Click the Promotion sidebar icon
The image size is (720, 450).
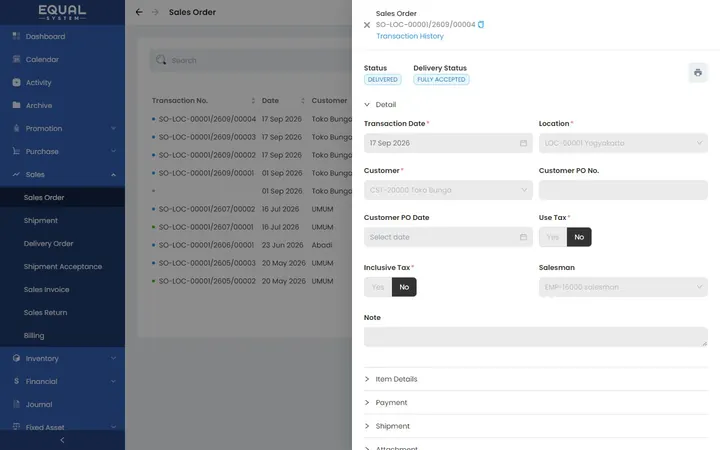point(17,128)
